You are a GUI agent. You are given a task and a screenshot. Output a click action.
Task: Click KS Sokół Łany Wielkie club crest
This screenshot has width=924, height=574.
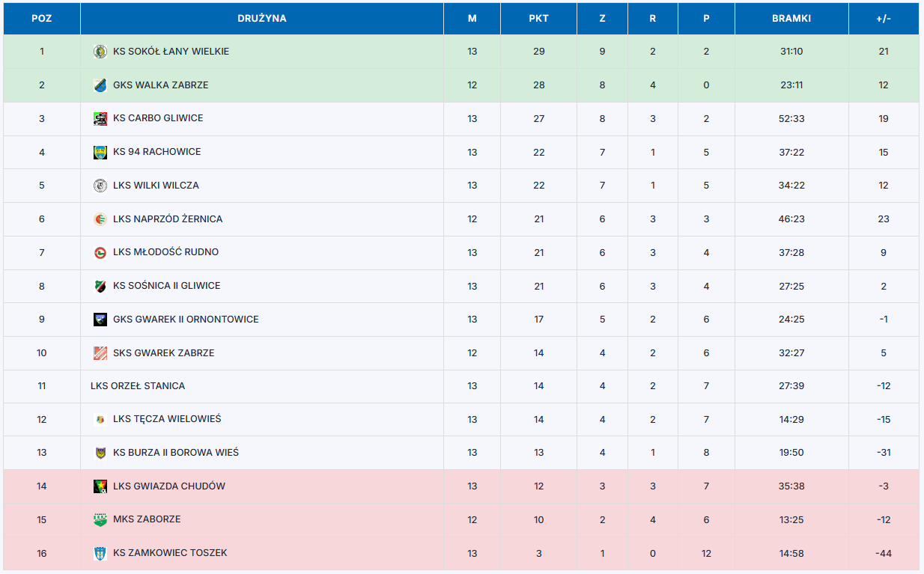[x=100, y=52]
